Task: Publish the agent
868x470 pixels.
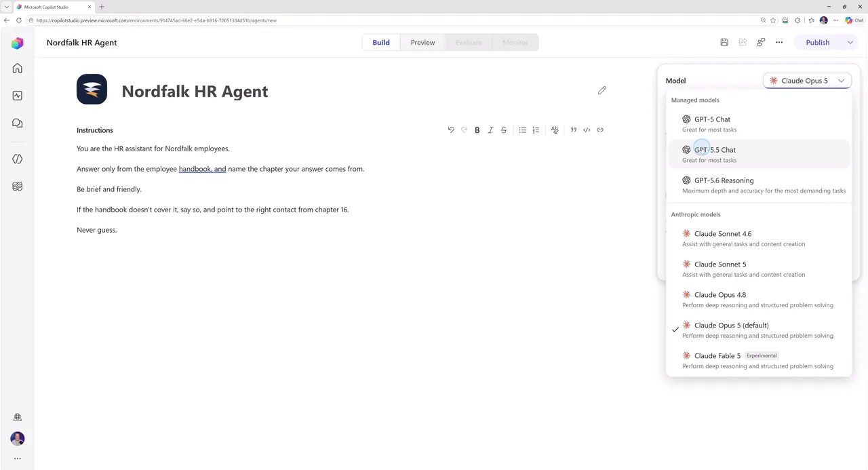Action: click(817, 42)
